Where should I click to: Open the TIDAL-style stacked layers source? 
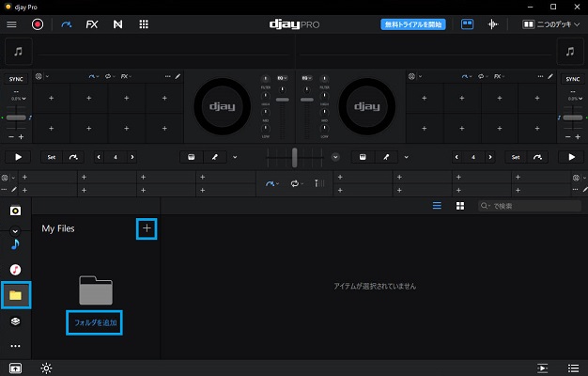point(15,321)
